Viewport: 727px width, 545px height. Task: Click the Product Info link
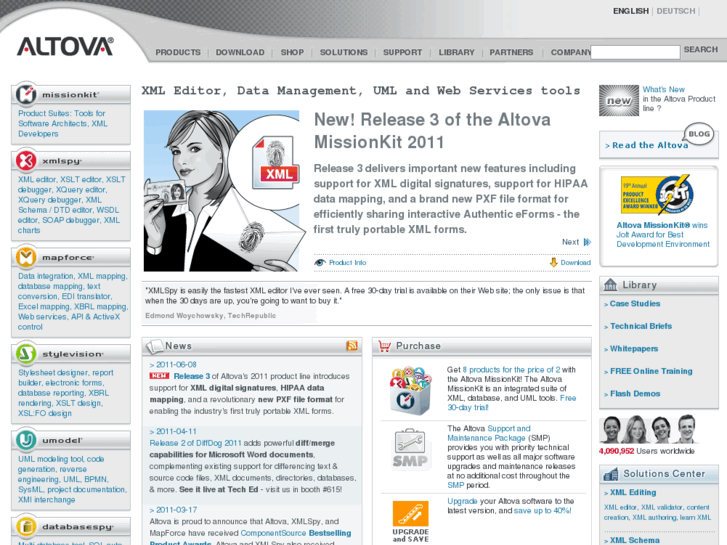[x=347, y=263]
